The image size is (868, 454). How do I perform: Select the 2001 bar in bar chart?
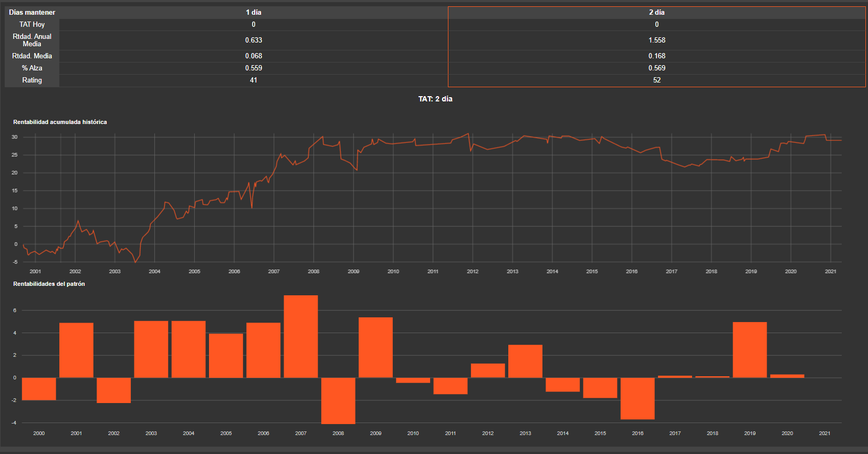76,350
